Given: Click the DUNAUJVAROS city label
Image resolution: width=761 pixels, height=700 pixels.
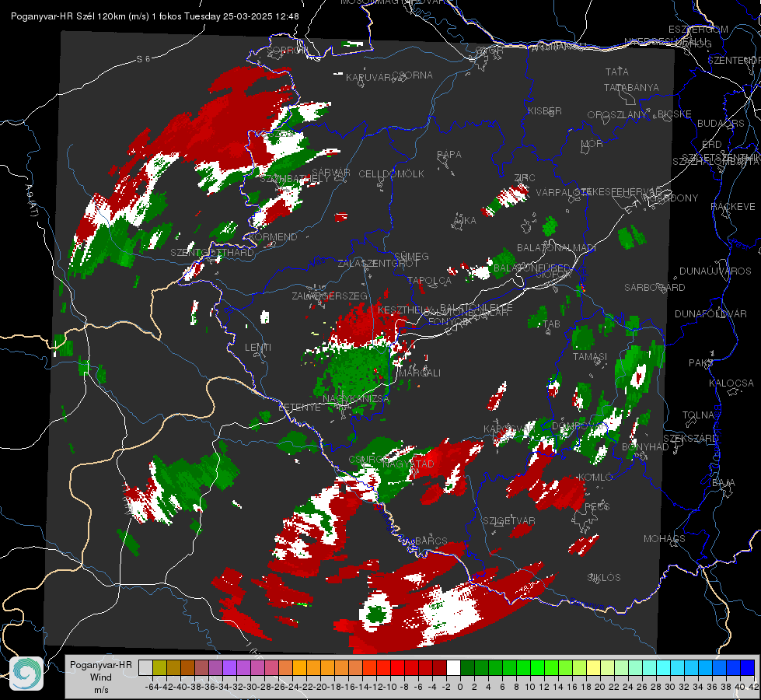Looking at the screenshot, I should 715,271.
